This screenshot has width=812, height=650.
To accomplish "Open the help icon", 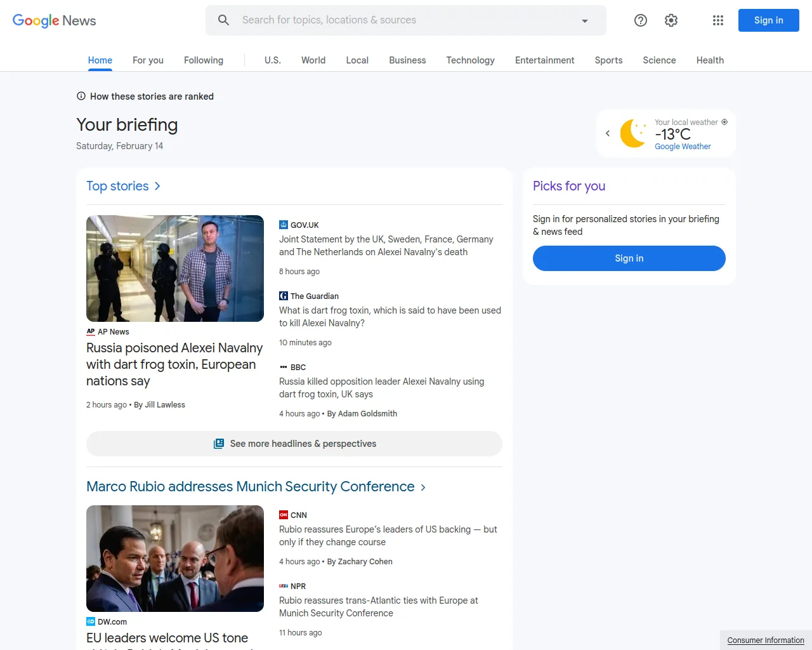I will tap(640, 20).
